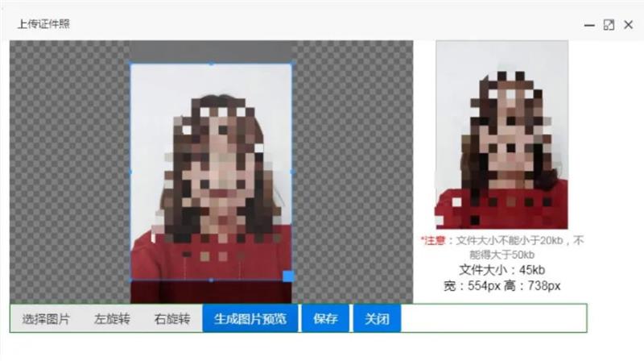Image resolution: width=644 pixels, height=361 pixels.
Task: Click 选择图片 to choose a photo
Action: pos(46,318)
